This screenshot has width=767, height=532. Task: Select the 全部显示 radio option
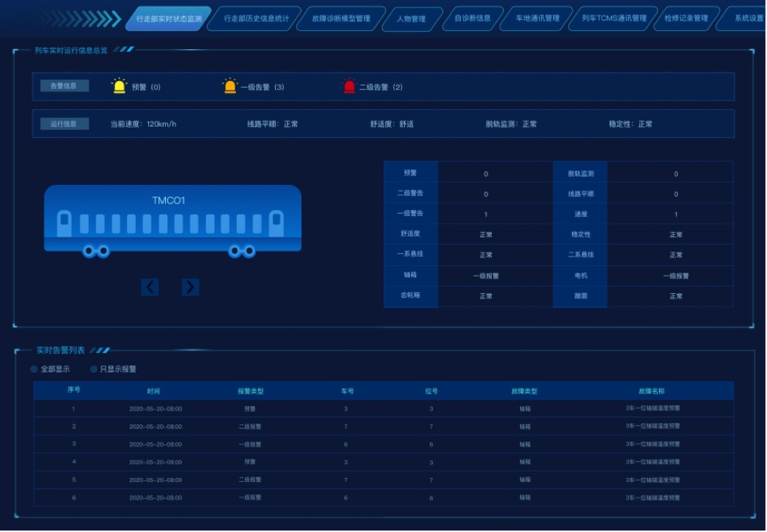[x=34, y=369]
